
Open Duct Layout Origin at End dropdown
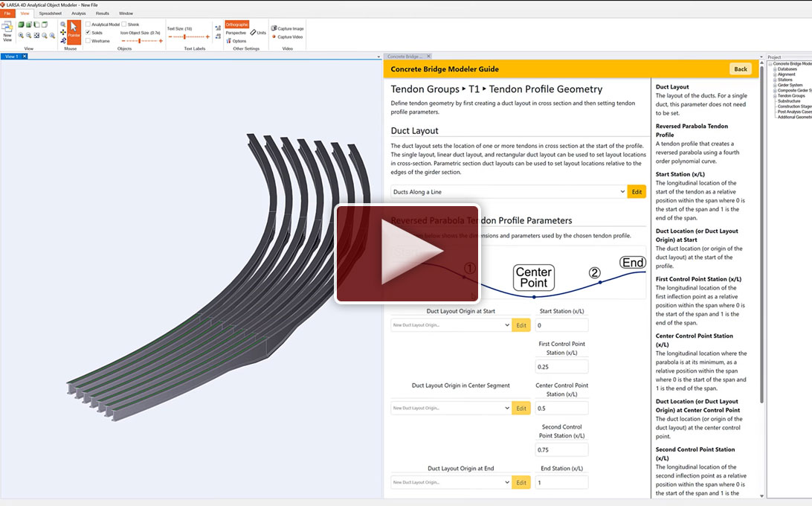tap(451, 482)
